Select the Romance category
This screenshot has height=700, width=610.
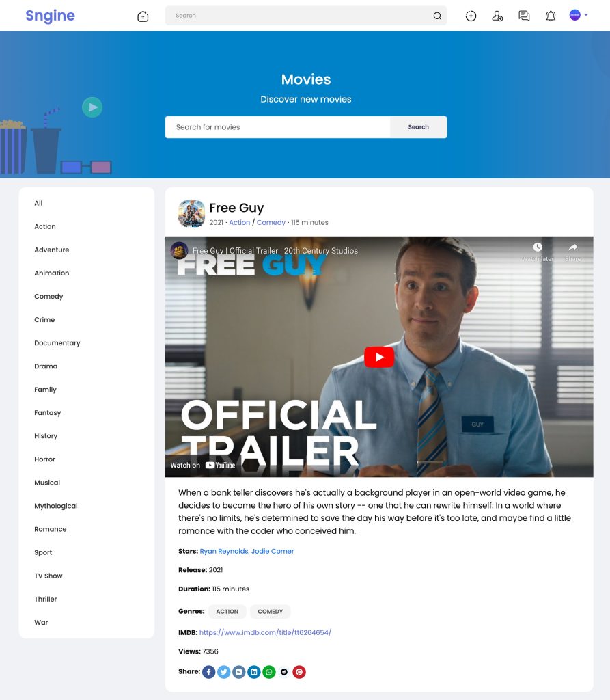(x=51, y=529)
